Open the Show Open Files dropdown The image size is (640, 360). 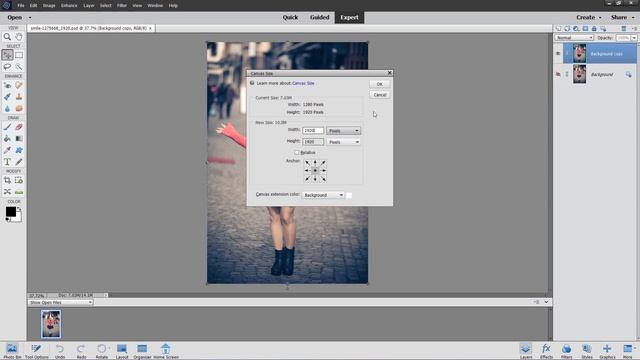(x=60, y=302)
